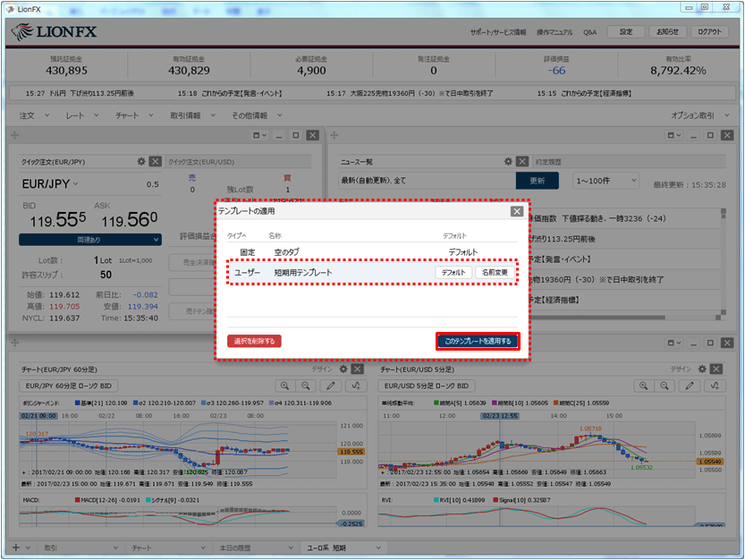The width and height of the screenshot is (745, 560).
Task: Open indicator tool on EUR/JPY chart
Action: pyautogui.click(x=356, y=386)
